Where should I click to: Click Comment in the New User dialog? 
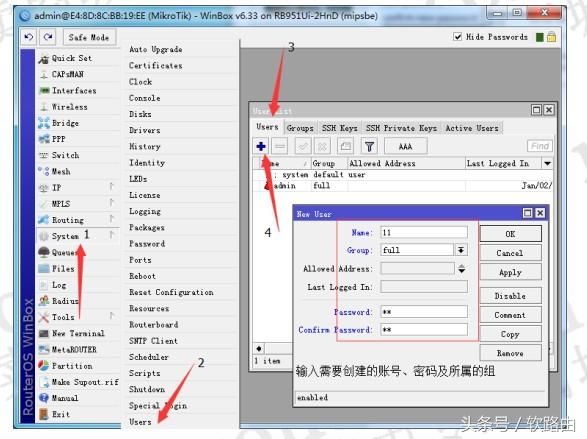[510, 315]
